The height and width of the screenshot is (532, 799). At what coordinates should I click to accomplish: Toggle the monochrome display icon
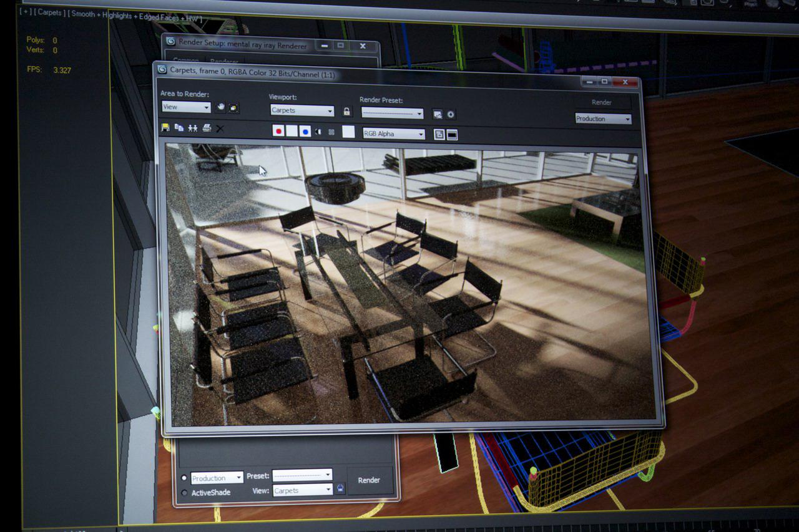click(x=331, y=132)
